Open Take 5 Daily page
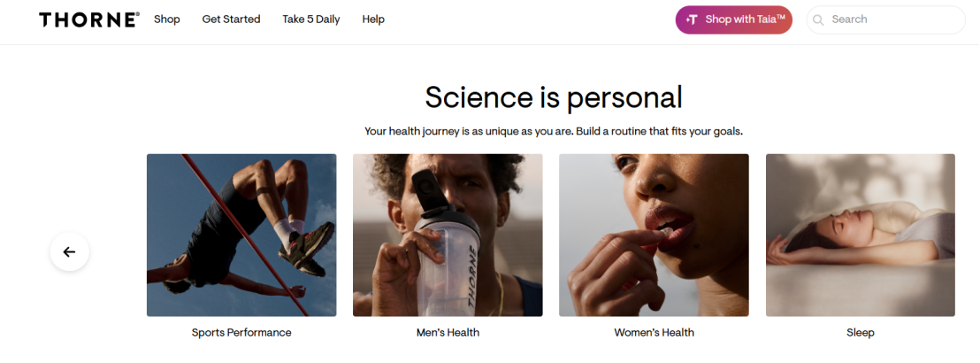Image resolution: width=980 pixels, height=363 pixels. tap(311, 19)
